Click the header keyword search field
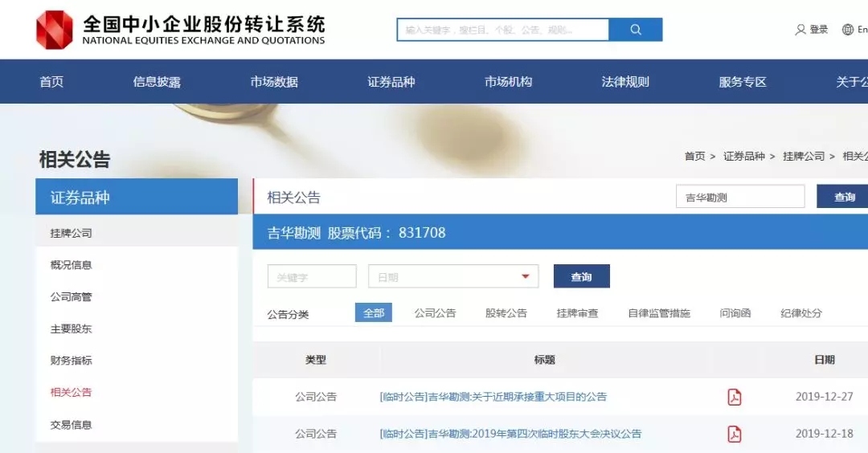This screenshot has height=453, width=868. 502,30
